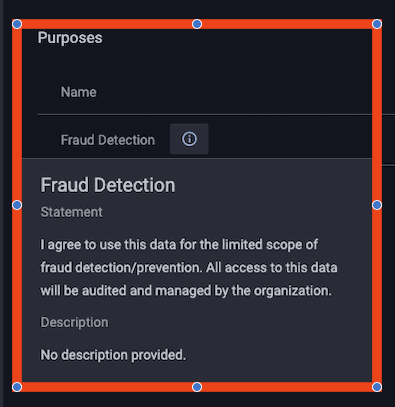The width and height of the screenshot is (395, 407).
Task: Click the Purposes section heading
Action: [70, 38]
